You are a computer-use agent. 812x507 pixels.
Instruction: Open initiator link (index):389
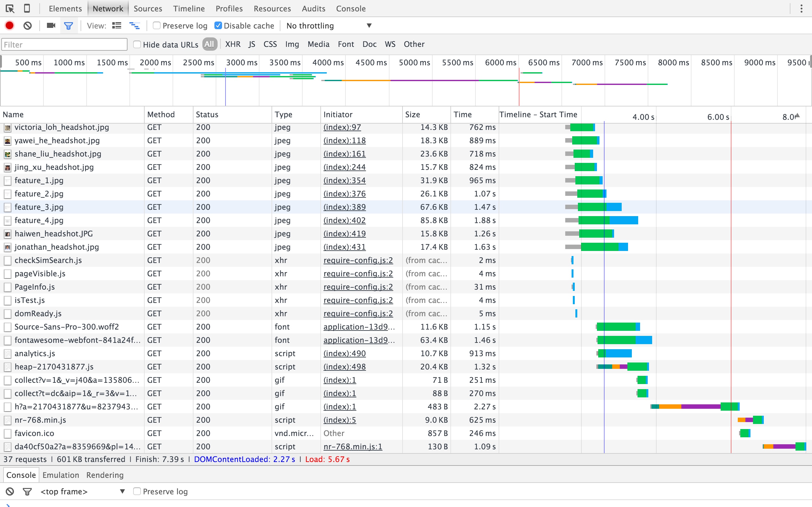tap(344, 207)
